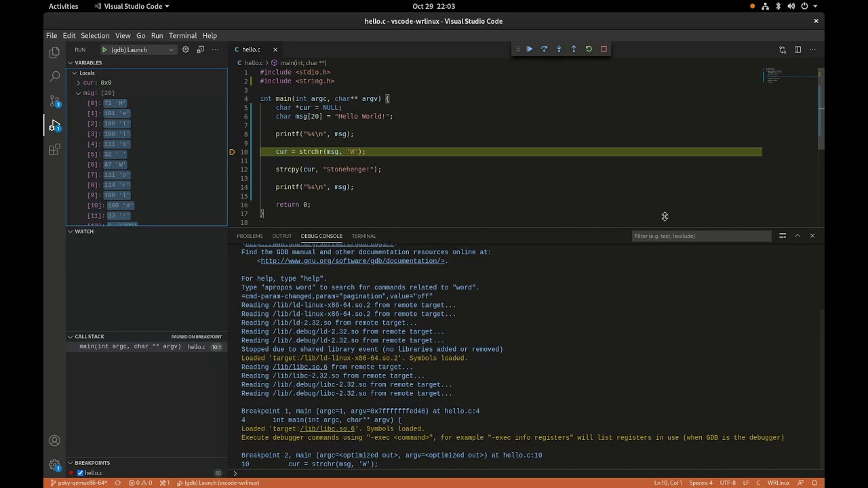The width and height of the screenshot is (868, 488).
Task: Switch to the OUTPUT tab
Action: coord(281,236)
